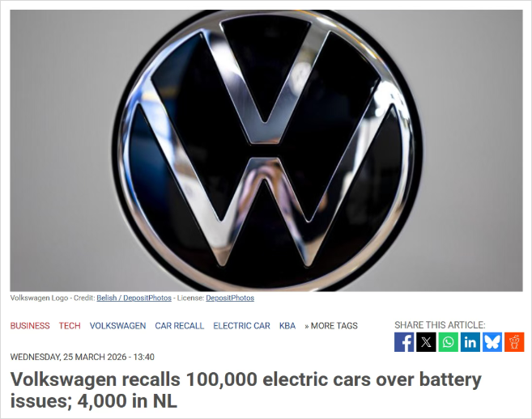Click the article publication date
Screen dimensions: 532x419
[x=82, y=357]
